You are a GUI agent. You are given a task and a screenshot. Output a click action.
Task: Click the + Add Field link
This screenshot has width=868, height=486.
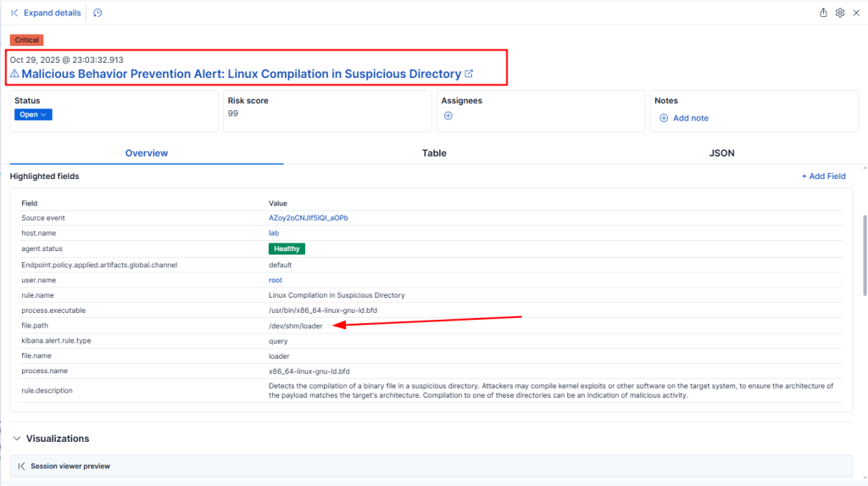click(x=823, y=176)
